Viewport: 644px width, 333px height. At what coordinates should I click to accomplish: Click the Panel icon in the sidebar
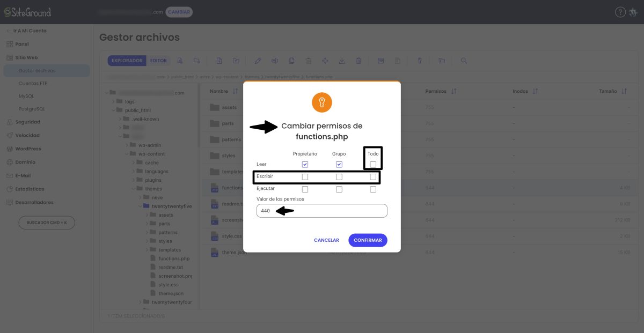tap(10, 44)
